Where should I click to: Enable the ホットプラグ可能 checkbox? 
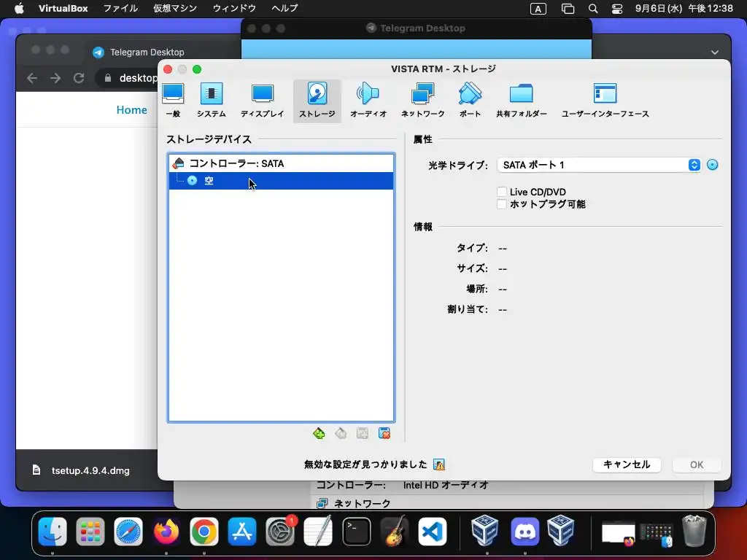click(502, 204)
